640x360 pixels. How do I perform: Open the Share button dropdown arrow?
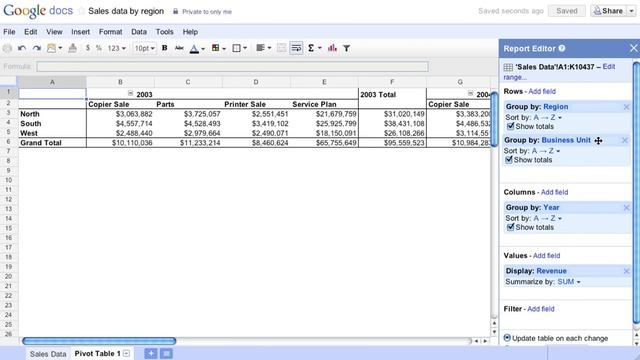631,11
